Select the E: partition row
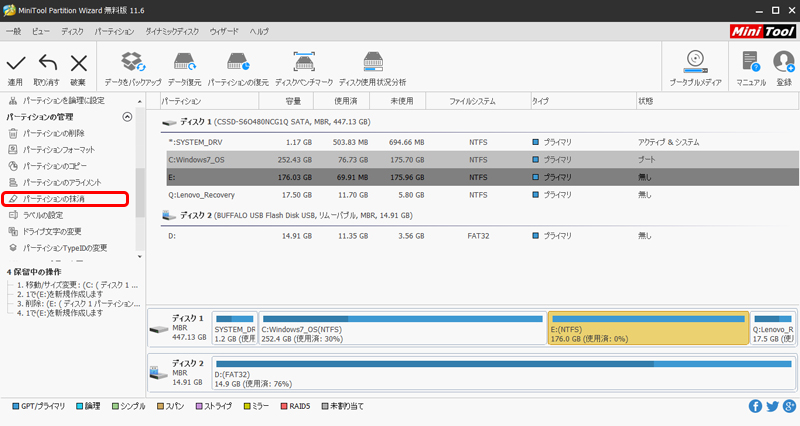 click(x=483, y=177)
